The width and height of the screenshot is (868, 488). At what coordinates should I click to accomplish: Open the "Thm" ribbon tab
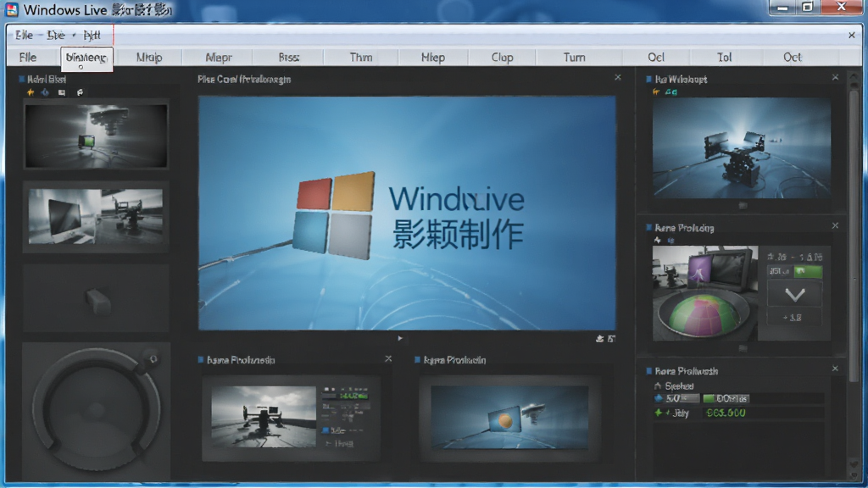(361, 57)
